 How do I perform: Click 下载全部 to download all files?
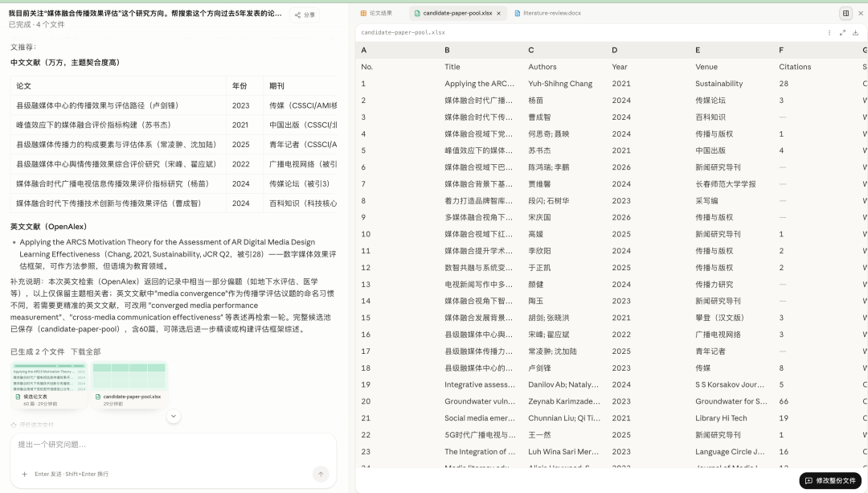[85, 351]
